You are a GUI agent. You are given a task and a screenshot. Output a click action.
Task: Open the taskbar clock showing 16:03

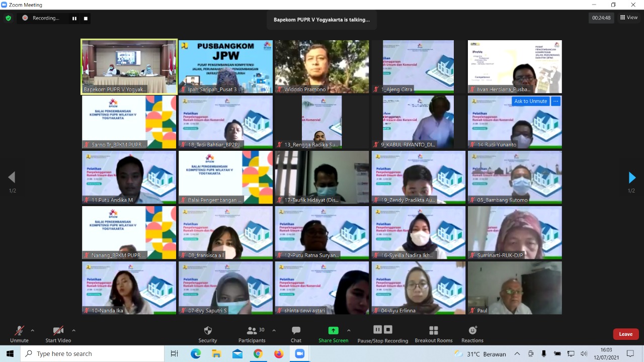[x=606, y=353]
